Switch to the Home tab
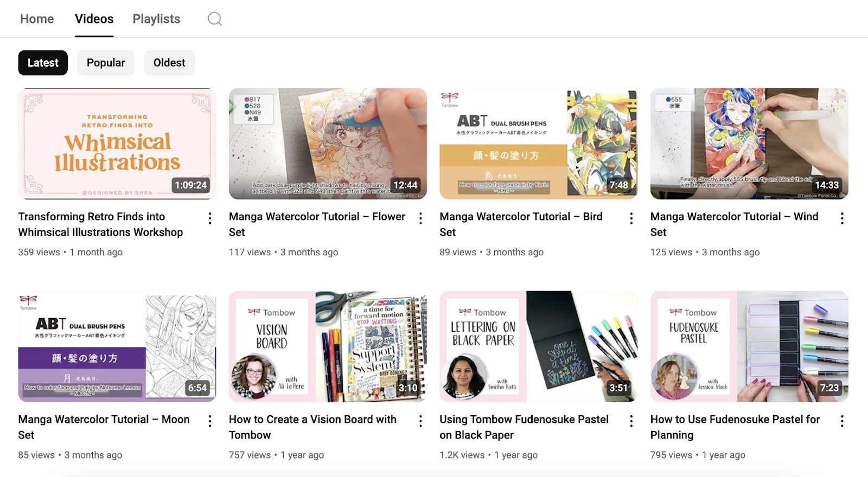The image size is (868, 477). (x=37, y=19)
